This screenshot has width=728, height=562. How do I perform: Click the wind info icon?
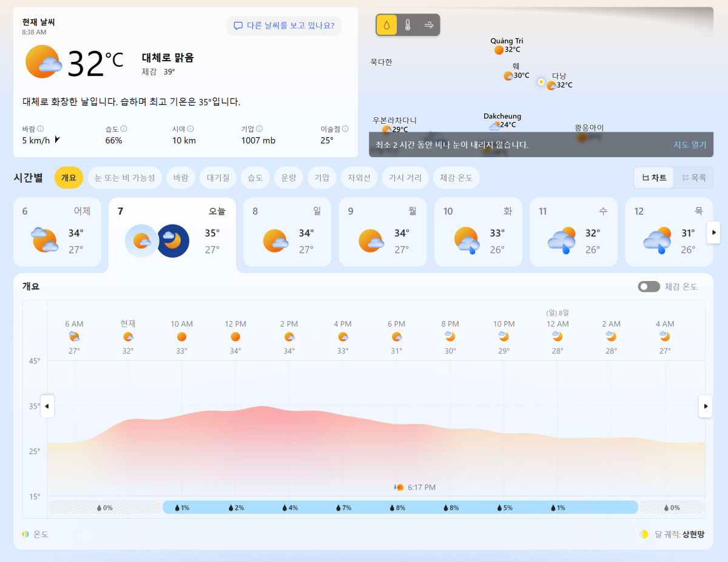(41, 129)
